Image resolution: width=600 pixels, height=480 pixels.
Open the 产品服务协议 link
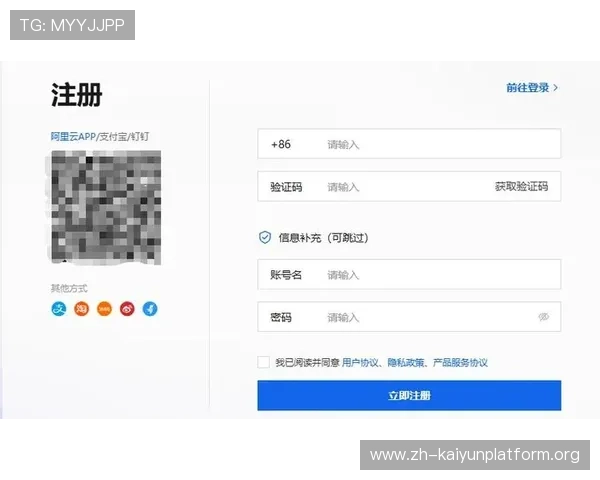click(x=460, y=362)
